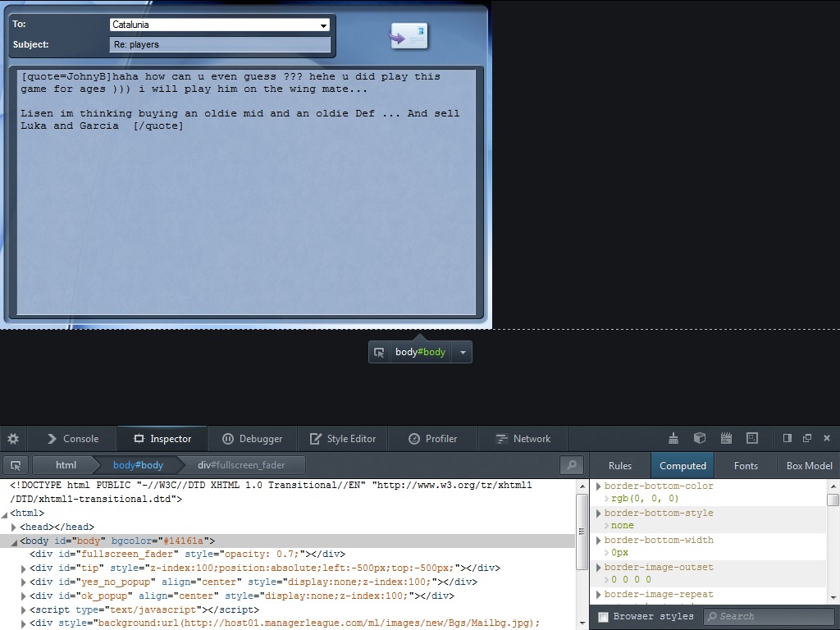This screenshot has height=630, width=840.
Task: Click the markup panel vertical scrollbar thumb
Action: (582, 532)
